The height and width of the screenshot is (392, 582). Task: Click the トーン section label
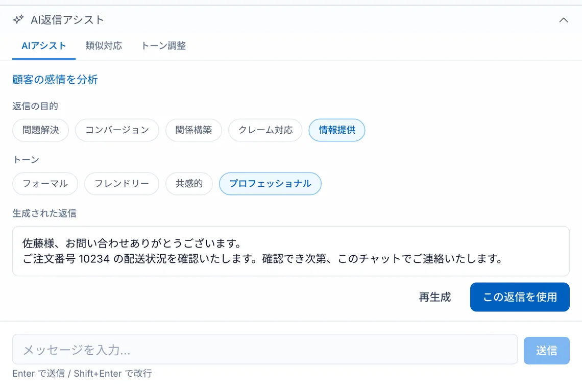(x=26, y=160)
